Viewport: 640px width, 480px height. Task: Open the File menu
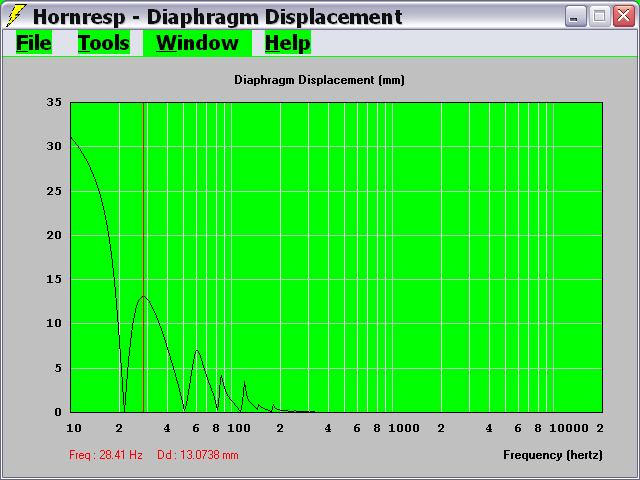[x=34, y=43]
